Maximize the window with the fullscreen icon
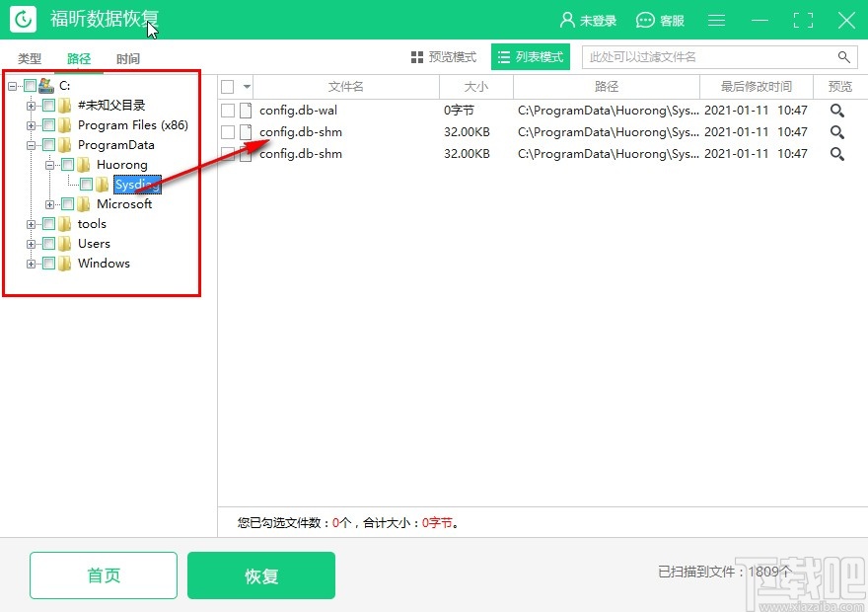The image size is (868, 612). (x=803, y=21)
